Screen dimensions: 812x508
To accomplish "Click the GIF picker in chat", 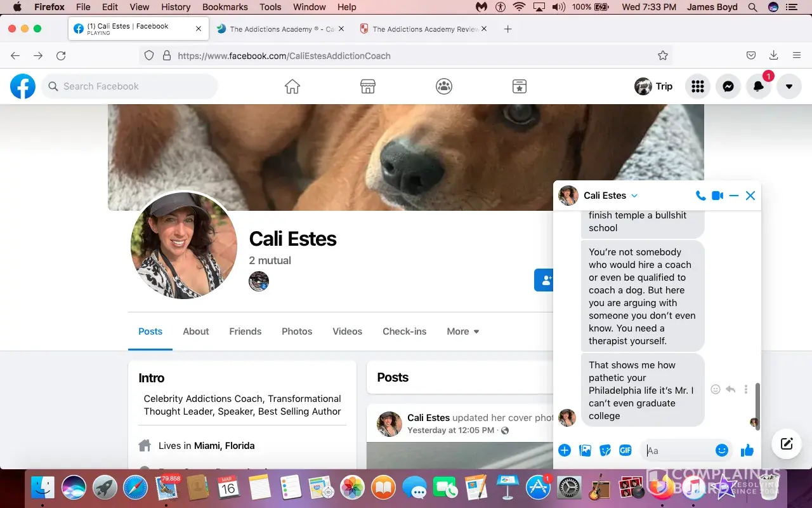I will point(625,450).
